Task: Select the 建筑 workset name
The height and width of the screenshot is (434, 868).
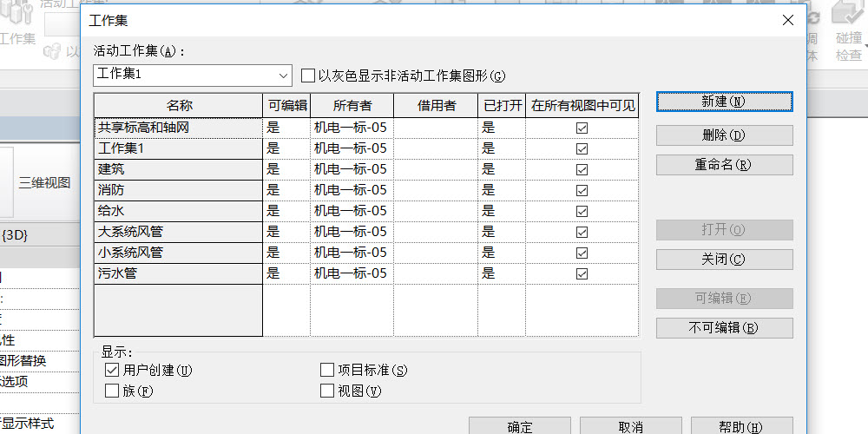Action: [178, 169]
